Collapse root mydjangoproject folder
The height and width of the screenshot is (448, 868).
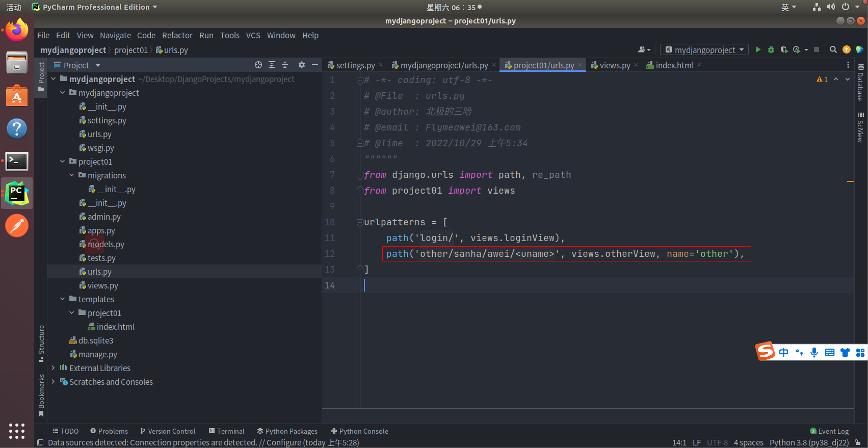53,79
